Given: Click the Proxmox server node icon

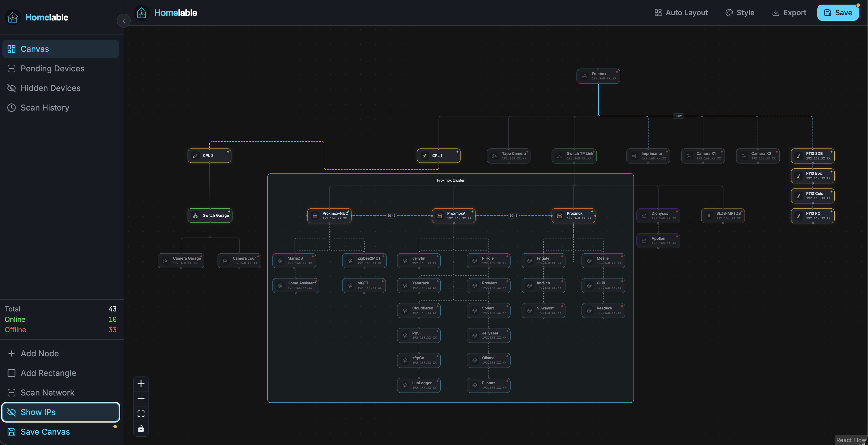Looking at the screenshot, I should [559, 216].
